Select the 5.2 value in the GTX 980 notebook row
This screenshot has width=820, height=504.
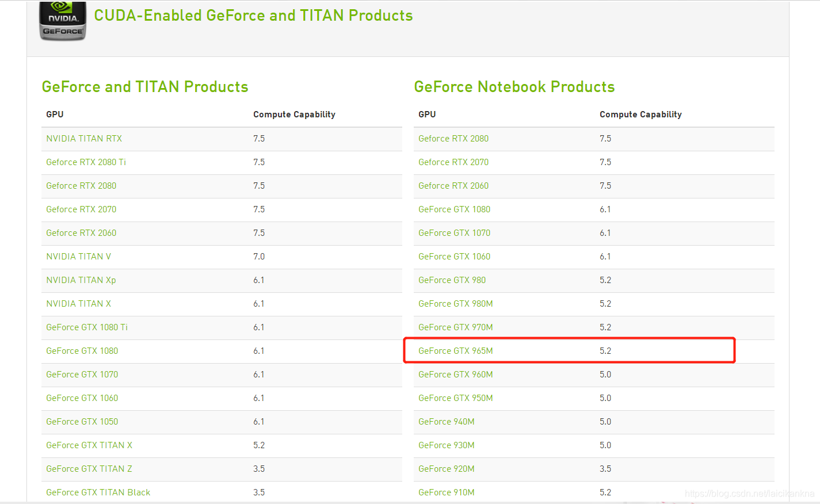coord(605,280)
